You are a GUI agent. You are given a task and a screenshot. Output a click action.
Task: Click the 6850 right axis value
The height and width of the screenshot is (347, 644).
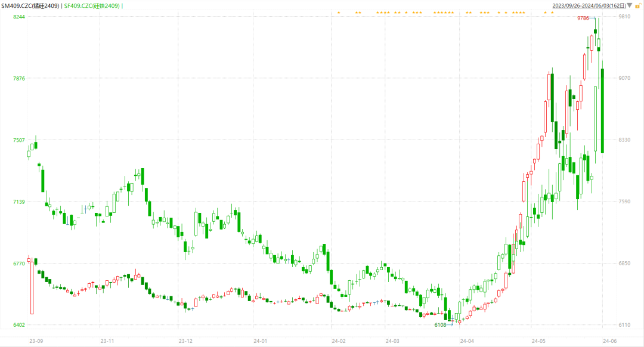pyautogui.click(x=624, y=263)
